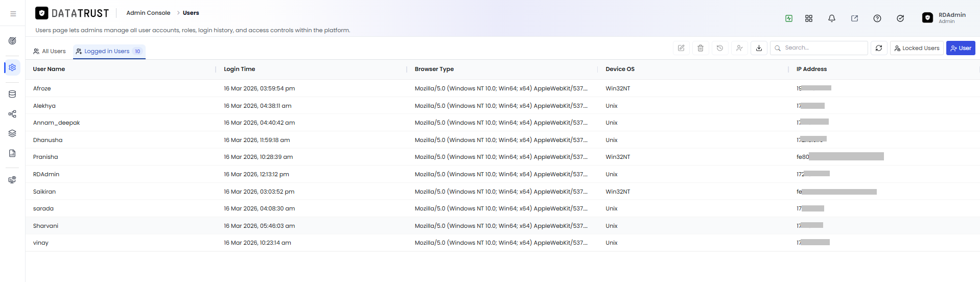This screenshot has width=980, height=282.
Task: Select the Saikiran user row
Action: [x=503, y=192]
